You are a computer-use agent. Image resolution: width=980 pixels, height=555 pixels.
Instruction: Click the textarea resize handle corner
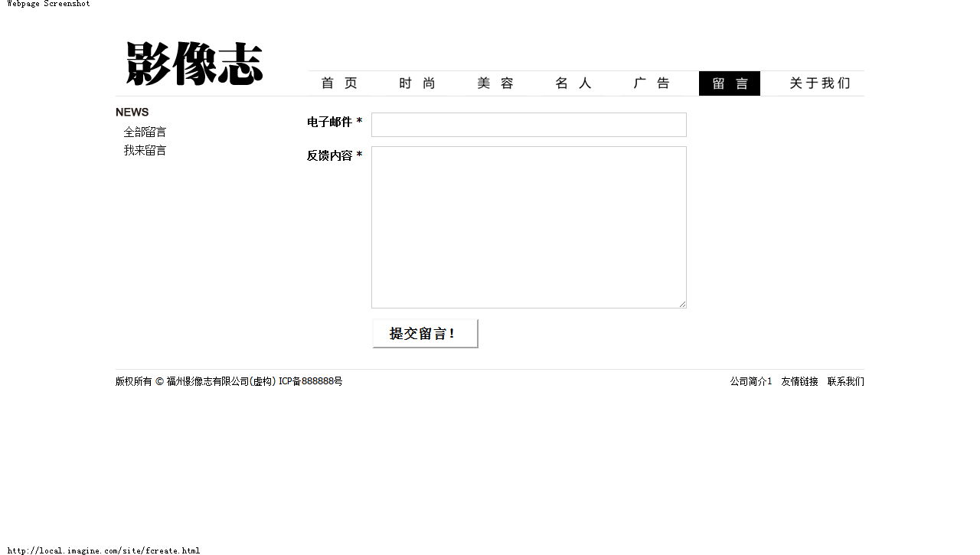click(682, 304)
